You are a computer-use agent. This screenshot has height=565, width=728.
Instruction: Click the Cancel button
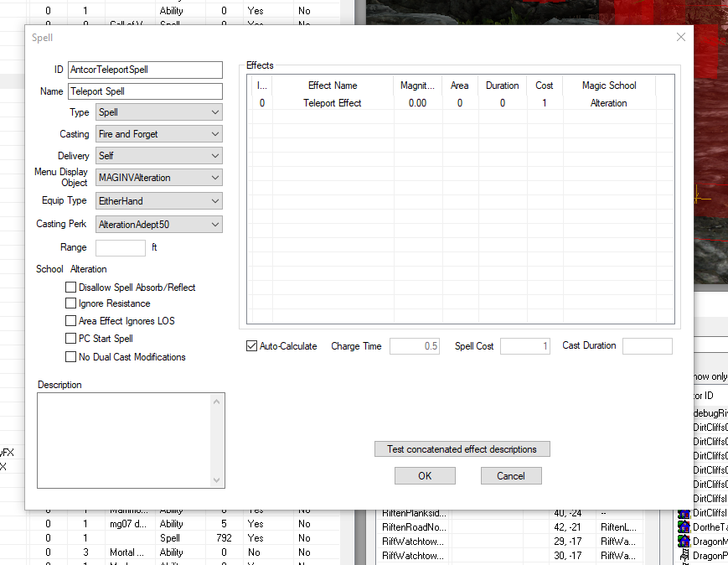(511, 475)
